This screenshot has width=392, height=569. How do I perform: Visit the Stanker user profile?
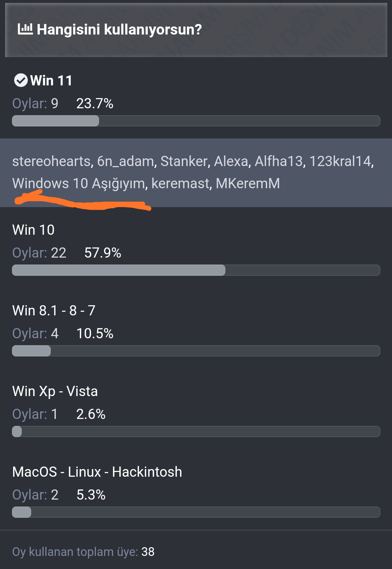(x=184, y=161)
